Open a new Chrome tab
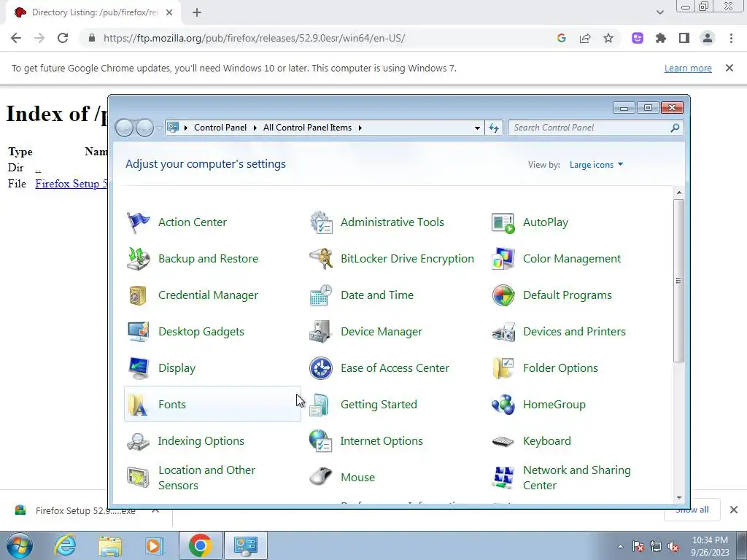Screen dimensions: 747x560 [x=197, y=12]
